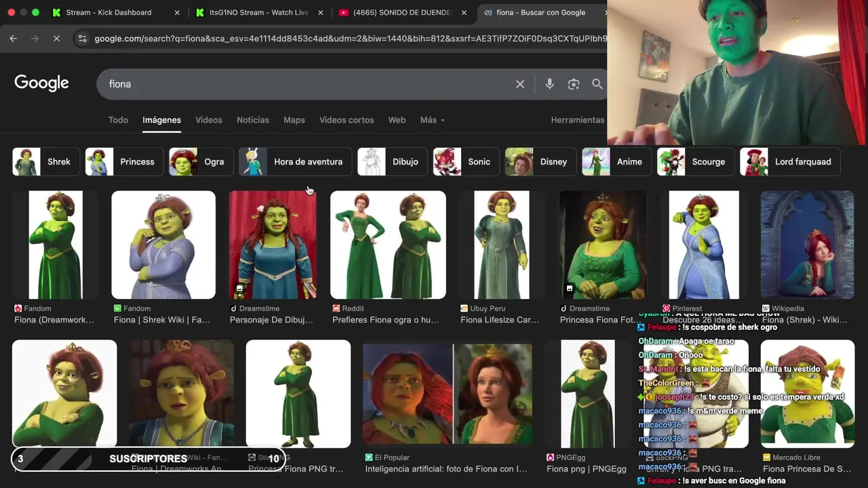Open the Videos cortos results tab

coord(347,120)
